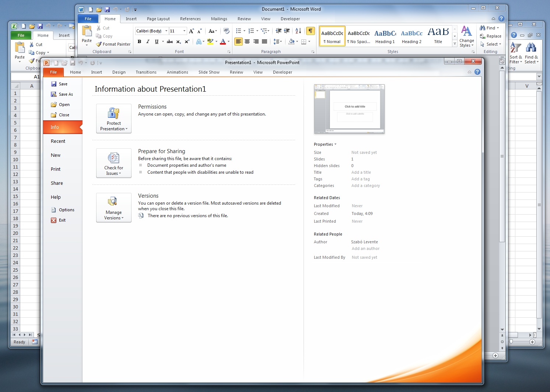Screen dimensions: 550x392
Task: Toggle Underline in Word's Font group
Action: [x=157, y=42]
